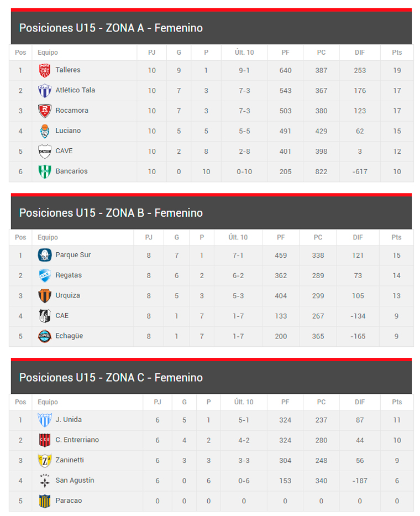Click the Equipo column header in Zona C
This screenshot has width=420, height=516.
pyautogui.click(x=48, y=402)
